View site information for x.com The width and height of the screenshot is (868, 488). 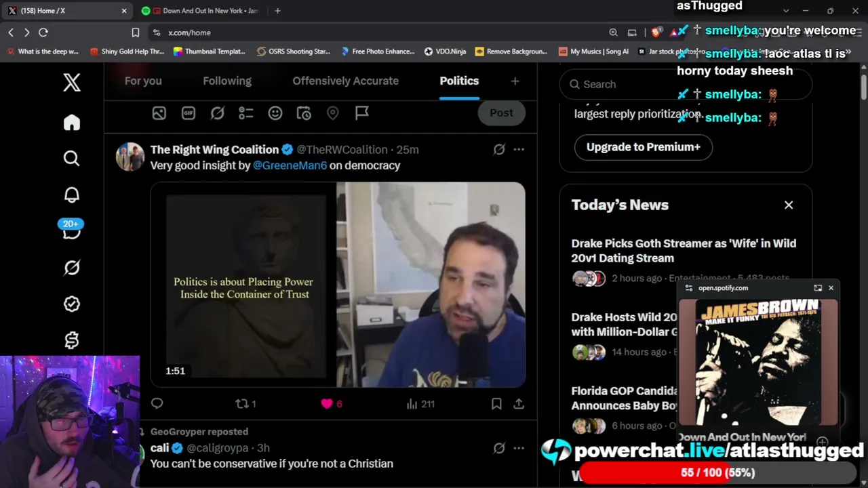point(157,33)
